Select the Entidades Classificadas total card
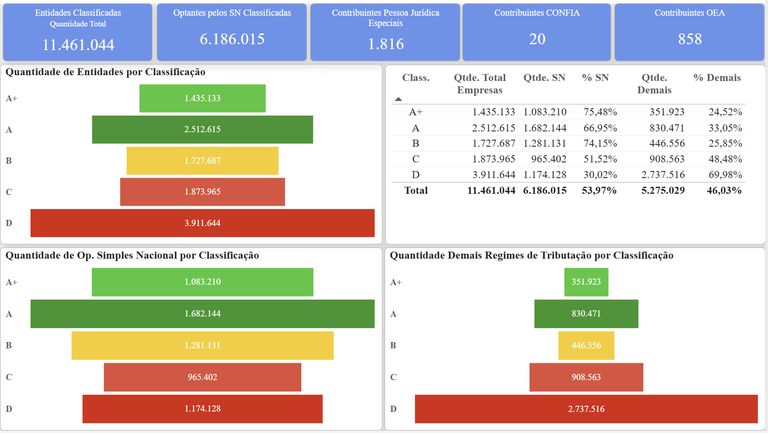Image resolution: width=768 pixels, height=433 pixels. click(78, 32)
